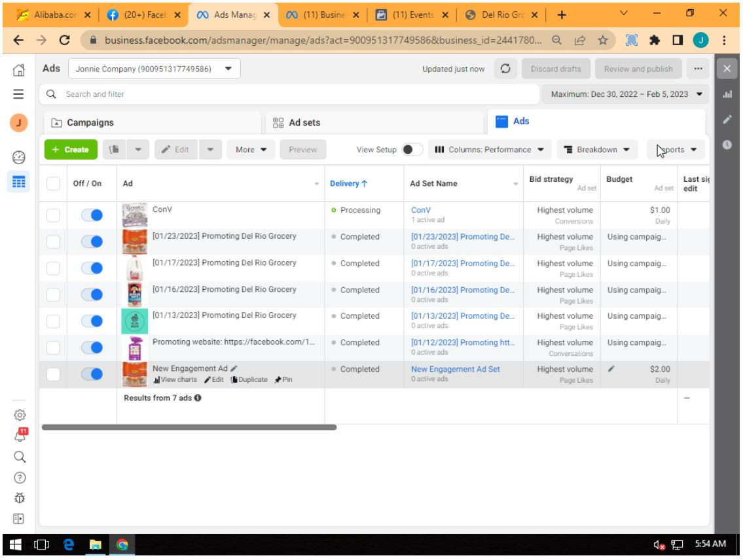Click the Duplicate toolbar icon

click(x=114, y=150)
